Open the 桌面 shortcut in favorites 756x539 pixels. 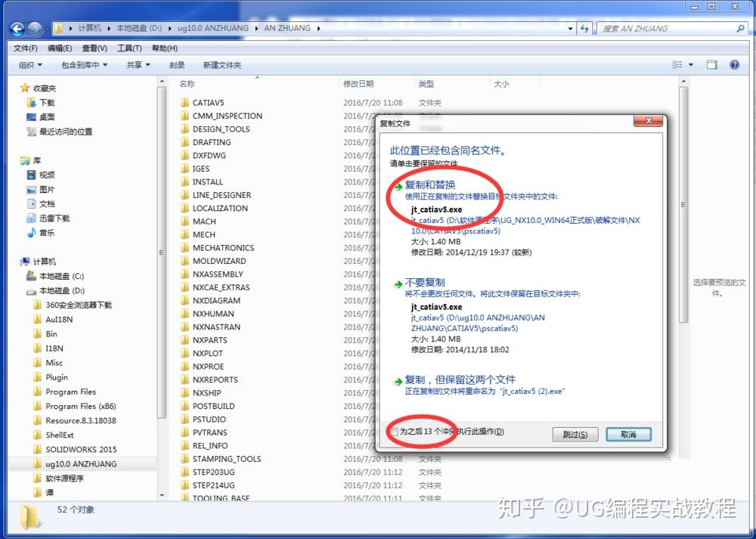pos(48,116)
